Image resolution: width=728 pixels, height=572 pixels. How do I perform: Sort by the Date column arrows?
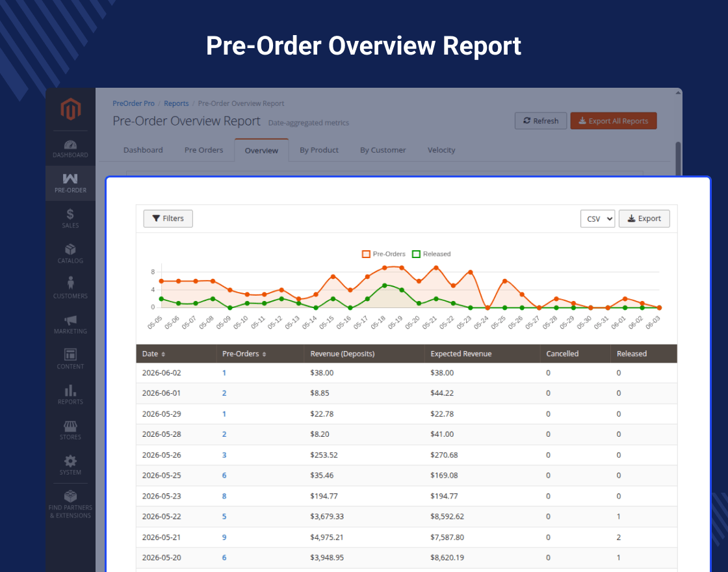(163, 354)
